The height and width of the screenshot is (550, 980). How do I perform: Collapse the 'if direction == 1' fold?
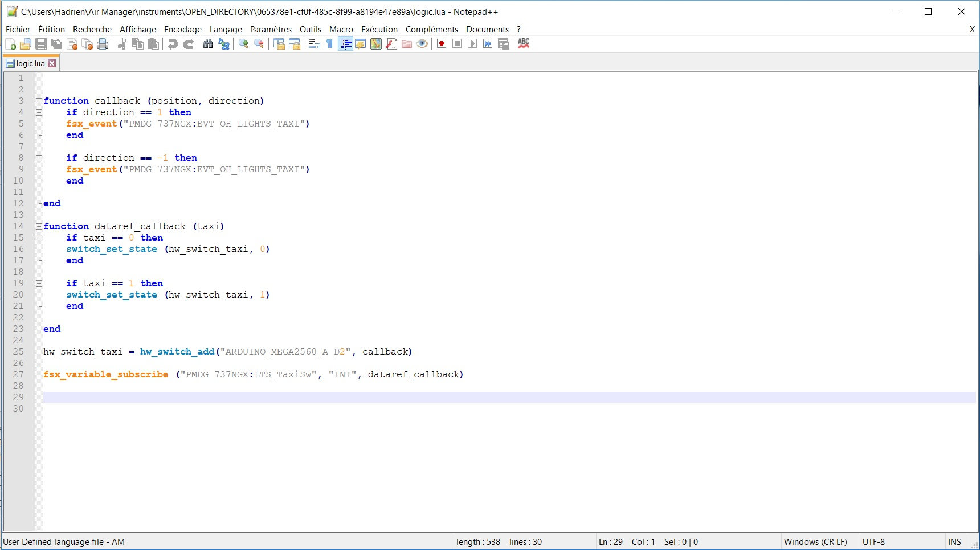tap(39, 112)
